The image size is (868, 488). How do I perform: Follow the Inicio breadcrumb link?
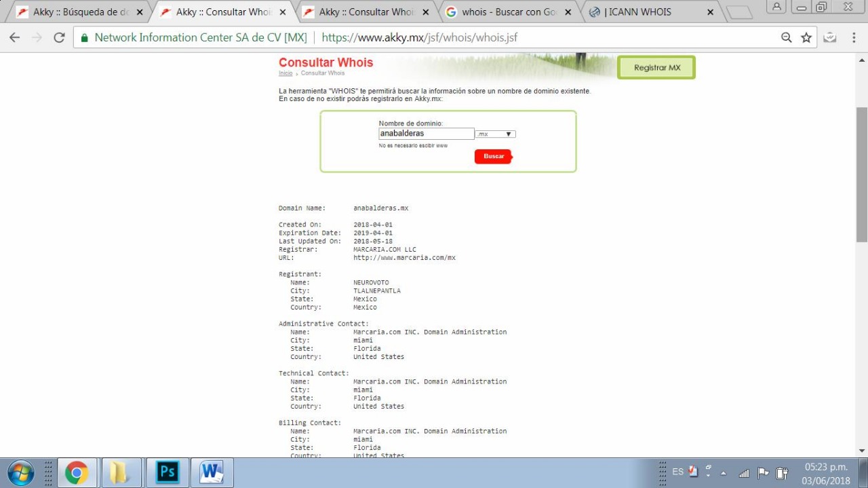(285, 73)
